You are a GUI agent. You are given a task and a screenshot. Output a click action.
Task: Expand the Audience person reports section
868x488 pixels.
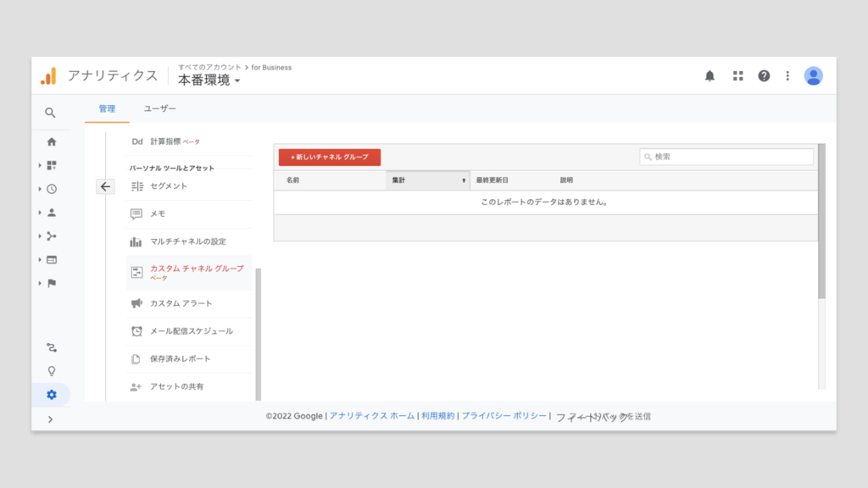[52, 213]
